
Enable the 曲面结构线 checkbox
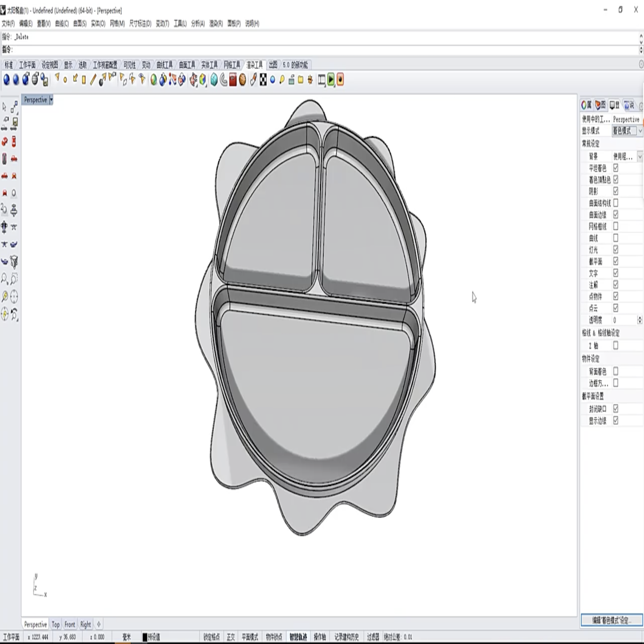pos(616,203)
